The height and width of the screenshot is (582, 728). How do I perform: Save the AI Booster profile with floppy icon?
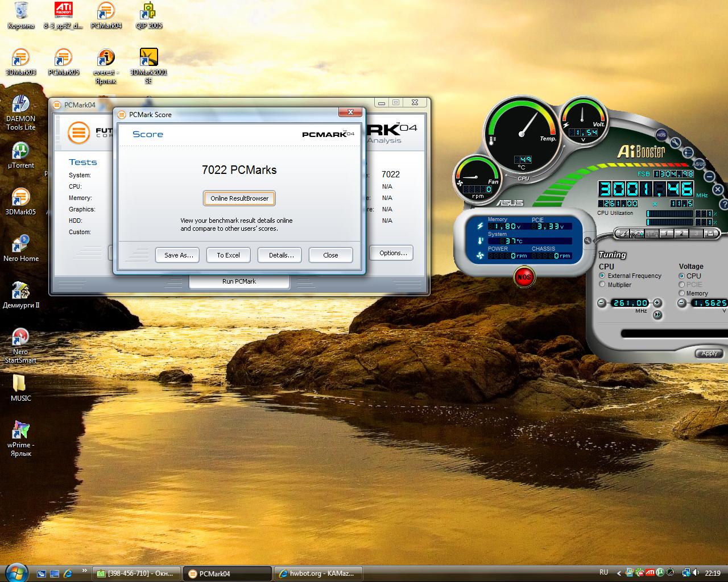[710, 234]
